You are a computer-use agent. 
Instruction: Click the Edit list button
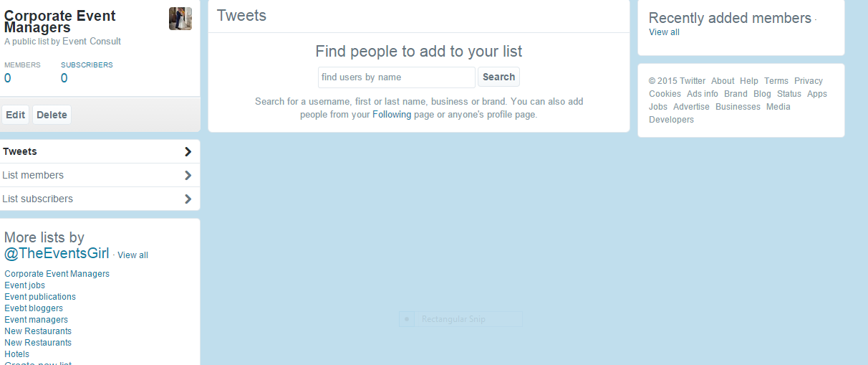[x=15, y=115]
